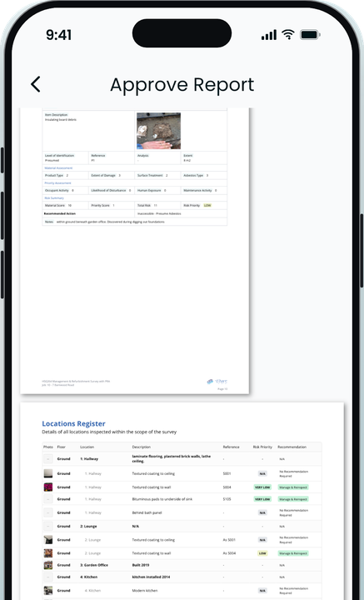Tap the company logo in page footer
The image size is (364, 600).
coord(217,381)
